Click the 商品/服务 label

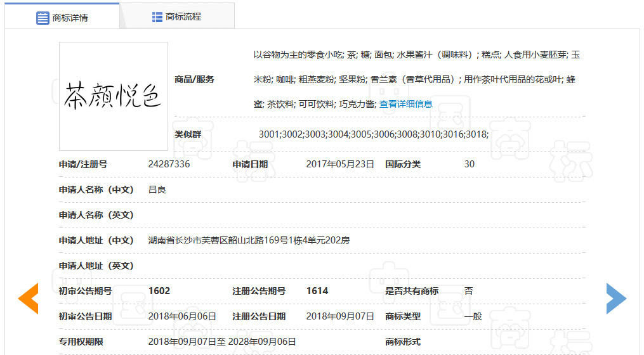click(194, 80)
